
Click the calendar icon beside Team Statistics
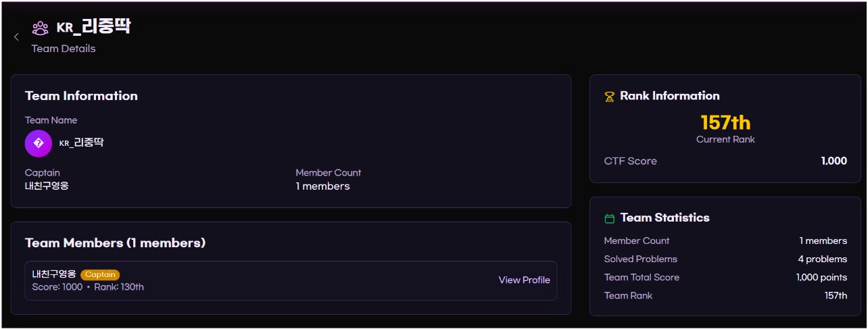pos(609,218)
